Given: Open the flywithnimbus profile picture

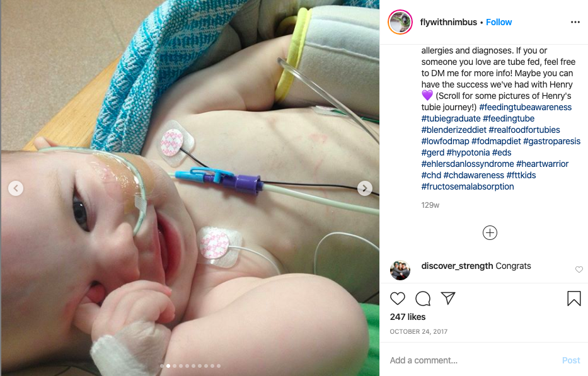Looking at the screenshot, I should [x=400, y=22].
